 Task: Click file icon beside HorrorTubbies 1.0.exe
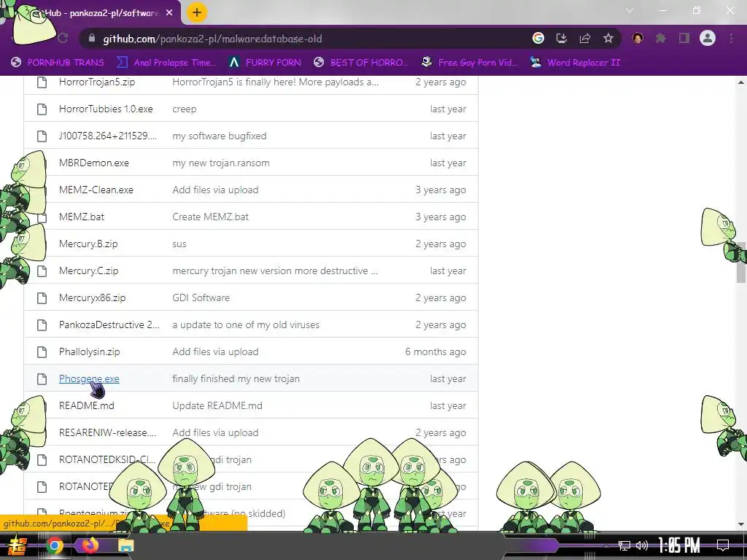point(42,109)
